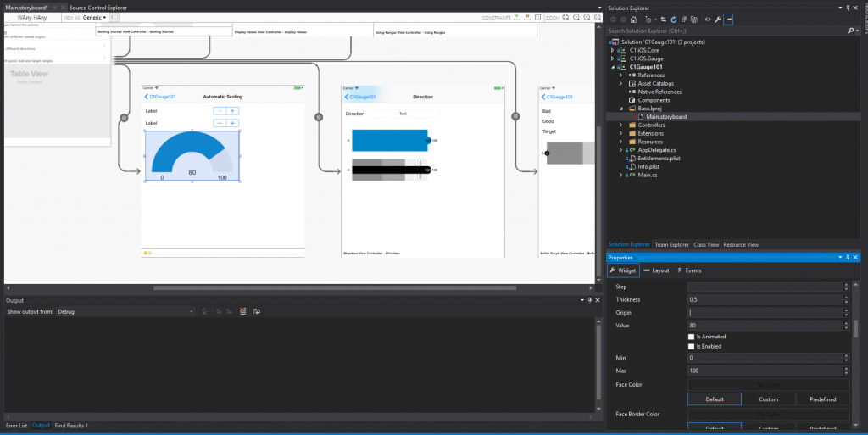Collapse the C1Gauge101 project node

pyautogui.click(x=612, y=67)
